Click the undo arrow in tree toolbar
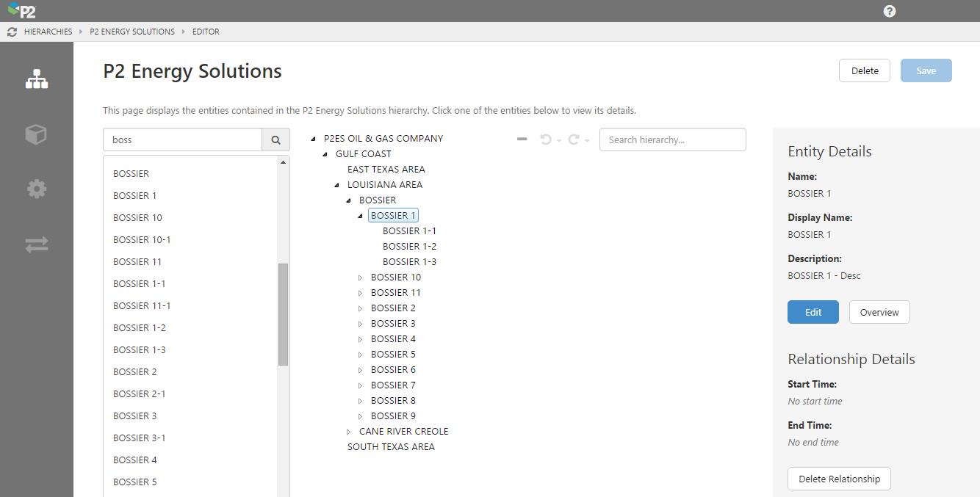The image size is (980, 497). [546, 139]
